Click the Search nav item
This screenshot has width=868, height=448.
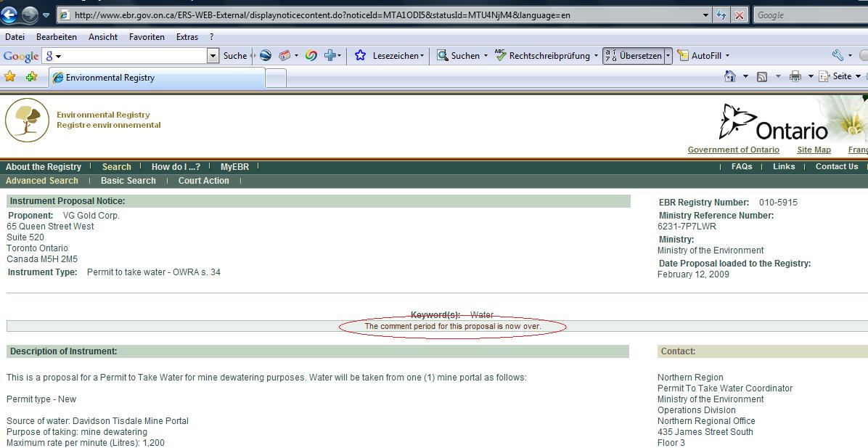tap(116, 167)
